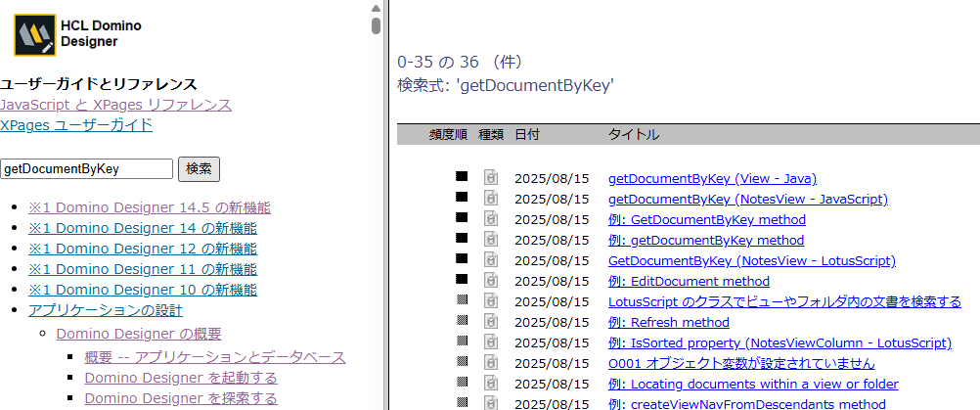This screenshot has width=980, height=410.
Task: Sort results by 頻度順 column header
Action: [448, 134]
